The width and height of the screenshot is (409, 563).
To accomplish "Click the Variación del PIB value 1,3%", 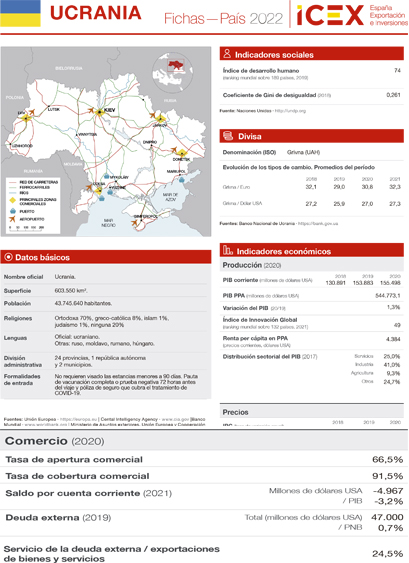I will [x=394, y=307].
